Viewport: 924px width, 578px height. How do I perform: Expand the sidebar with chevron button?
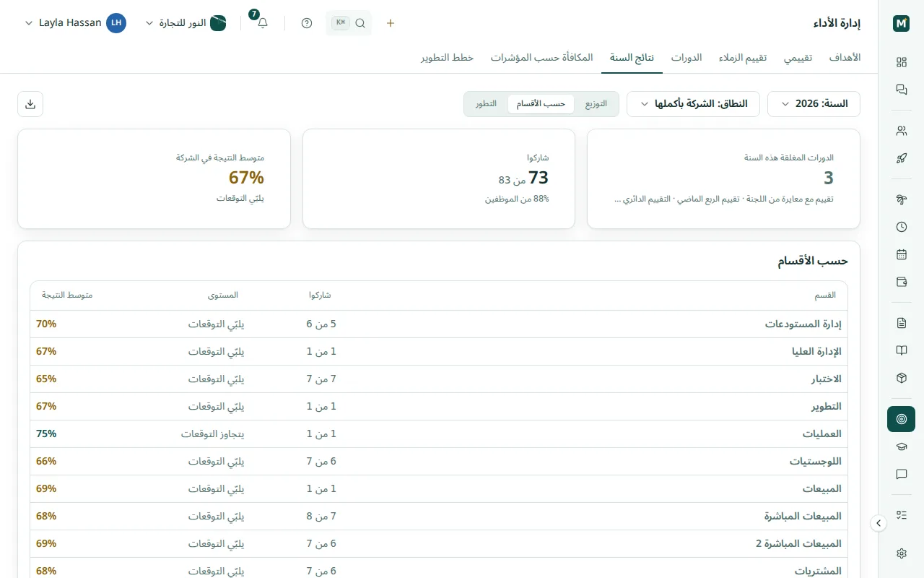879,523
